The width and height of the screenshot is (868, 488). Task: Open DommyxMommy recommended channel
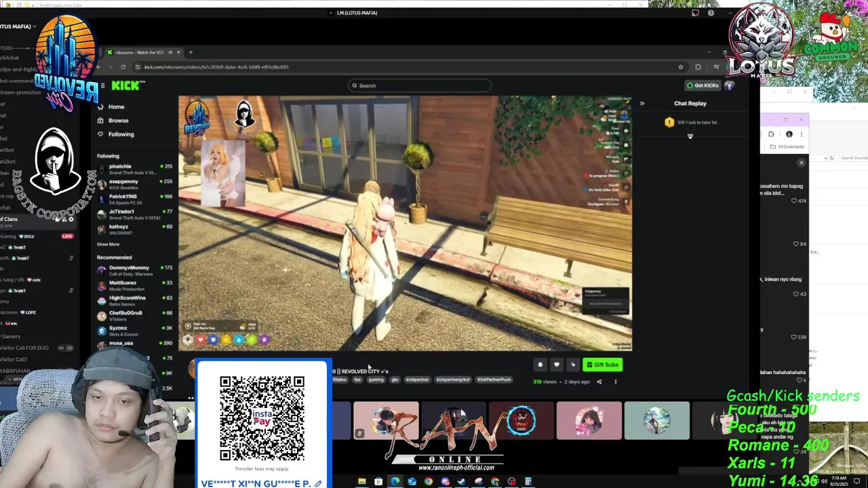(x=135, y=270)
